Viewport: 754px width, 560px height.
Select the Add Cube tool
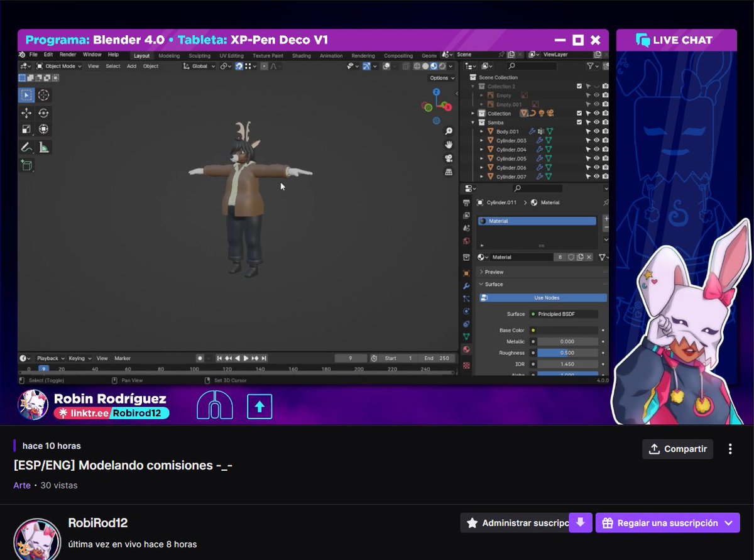tap(26, 165)
